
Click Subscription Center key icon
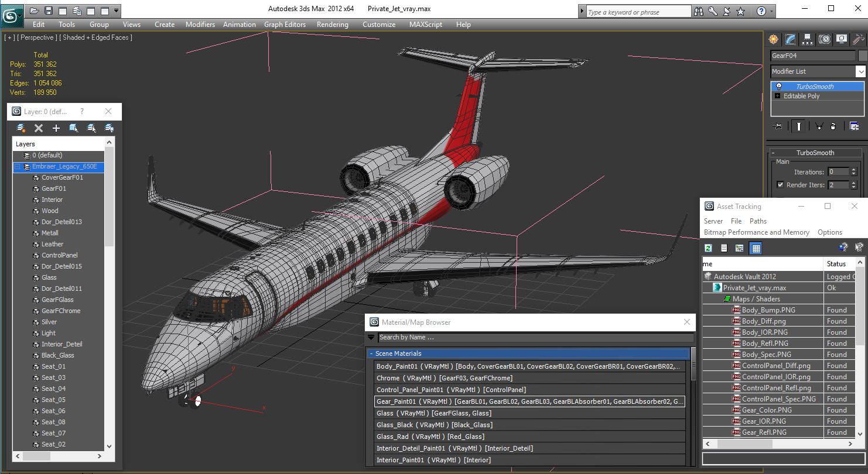713,11
